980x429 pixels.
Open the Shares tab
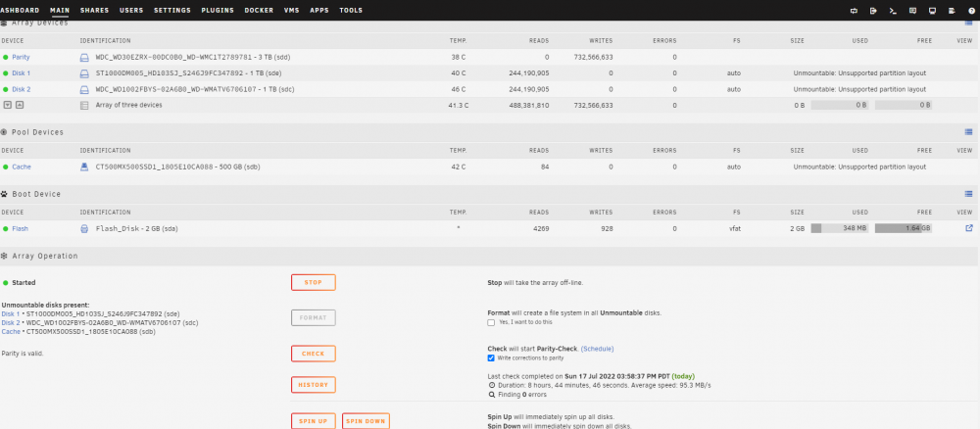coord(94,11)
